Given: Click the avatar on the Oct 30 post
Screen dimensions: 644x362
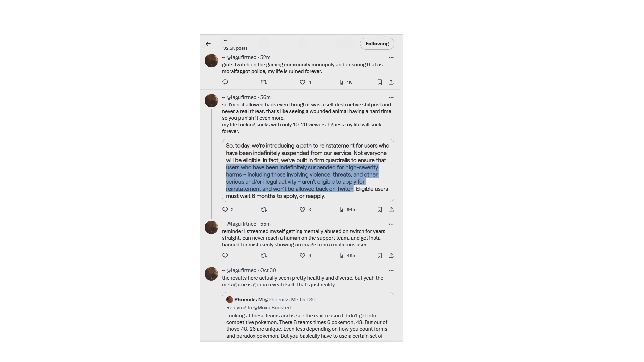Looking at the screenshot, I should tap(211, 274).
